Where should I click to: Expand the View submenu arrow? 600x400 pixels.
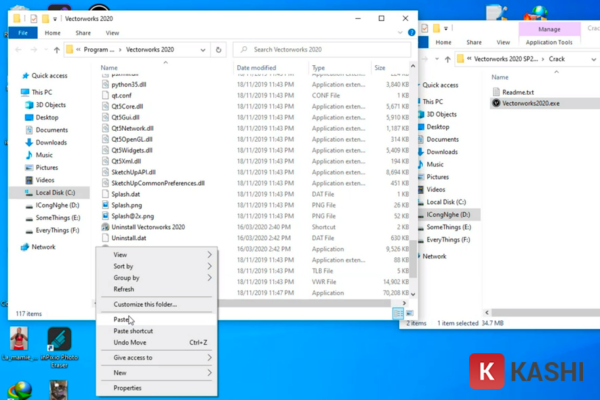(209, 255)
